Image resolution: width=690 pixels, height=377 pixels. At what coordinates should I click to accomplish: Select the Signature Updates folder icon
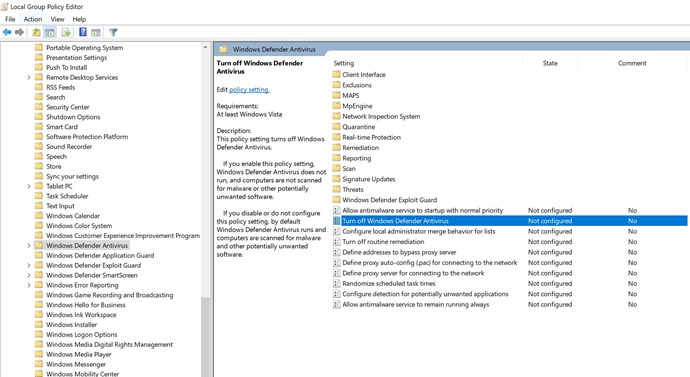(337, 179)
